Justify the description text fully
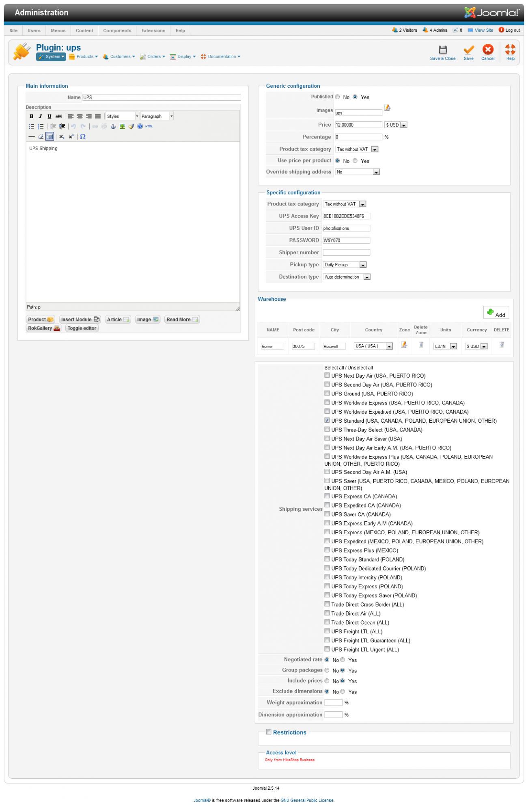 (98, 116)
